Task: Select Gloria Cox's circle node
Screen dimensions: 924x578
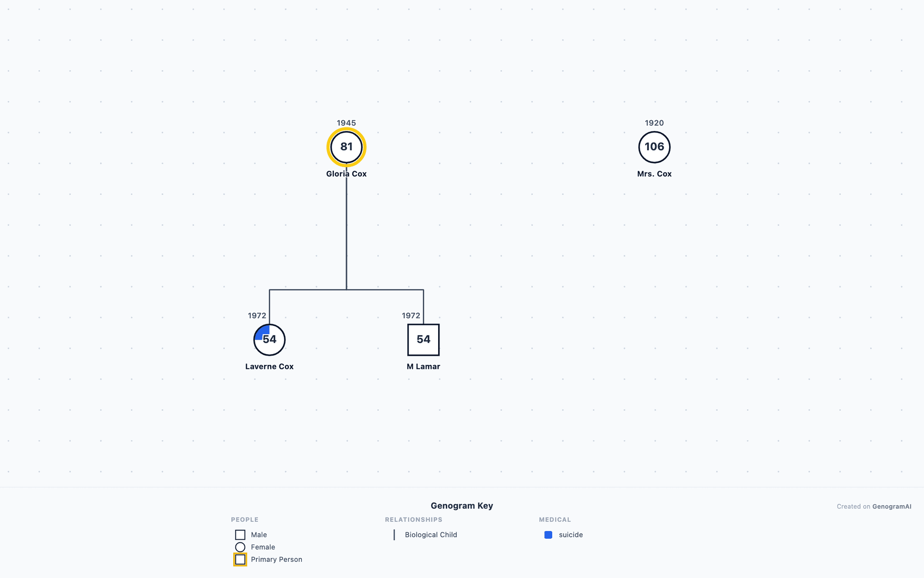Action: 346,147
